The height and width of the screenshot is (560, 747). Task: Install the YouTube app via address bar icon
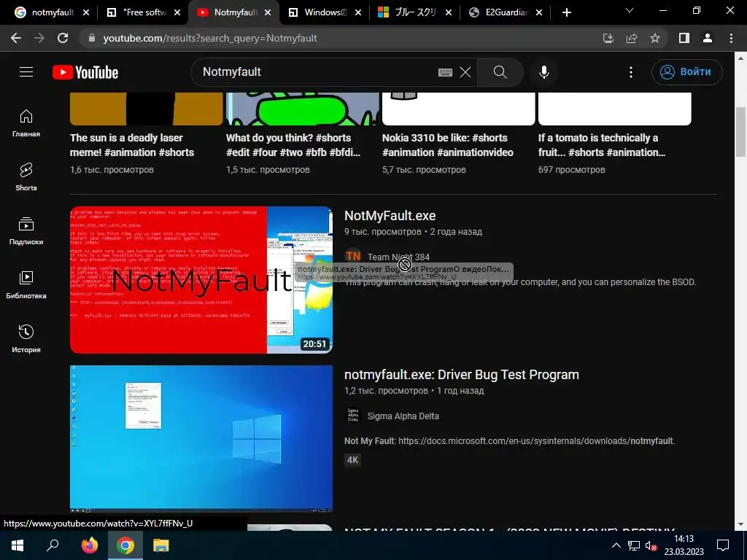(x=608, y=38)
